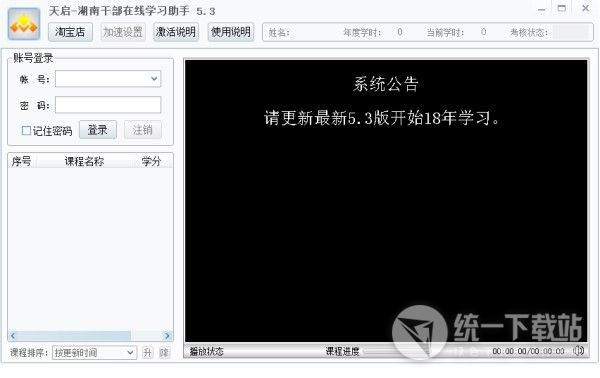The image size is (600, 378).
Task: Click the orange app logo icon
Action: tap(24, 24)
